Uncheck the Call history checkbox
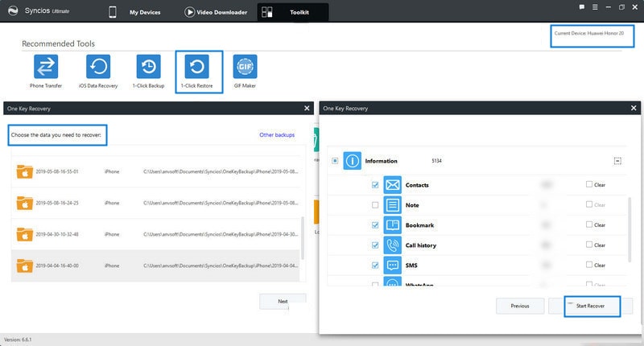This screenshot has height=346, width=644. 375,245
